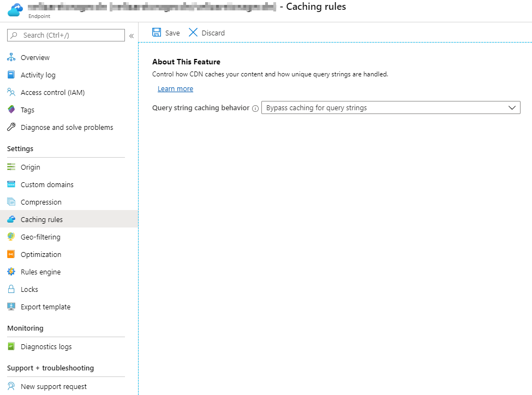Image resolution: width=532 pixels, height=395 pixels.
Task: Click the dropdown chevron arrow
Action: pyautogui.click(x=512, y=108)
